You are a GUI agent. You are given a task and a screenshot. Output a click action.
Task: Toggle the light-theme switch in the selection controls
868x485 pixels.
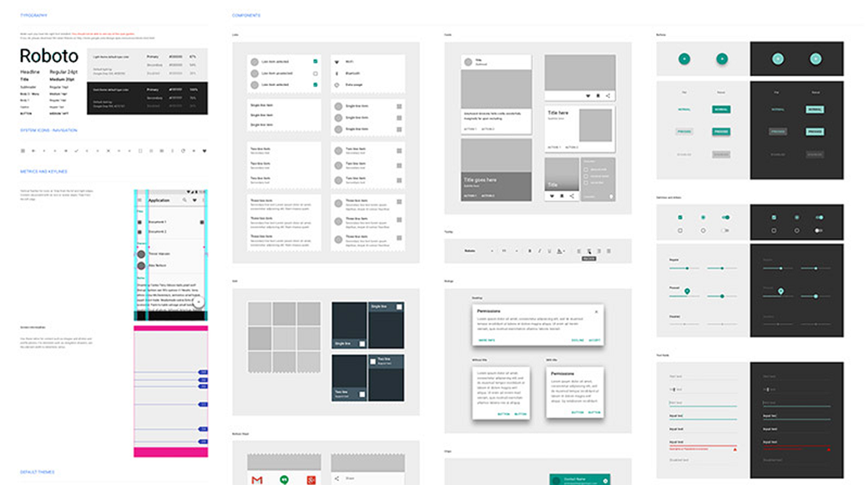pos(725,217)
